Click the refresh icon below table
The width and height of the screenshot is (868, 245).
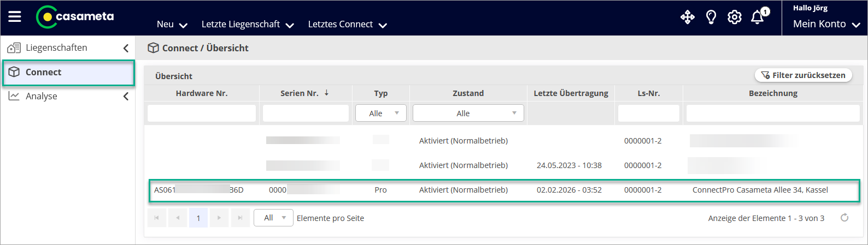[x=844, y=218]
